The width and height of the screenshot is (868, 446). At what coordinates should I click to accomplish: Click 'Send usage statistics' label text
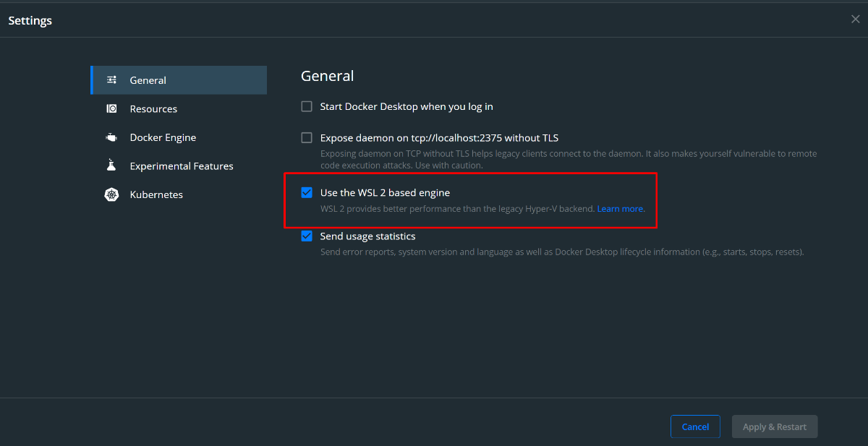click(x=367, y=236)
